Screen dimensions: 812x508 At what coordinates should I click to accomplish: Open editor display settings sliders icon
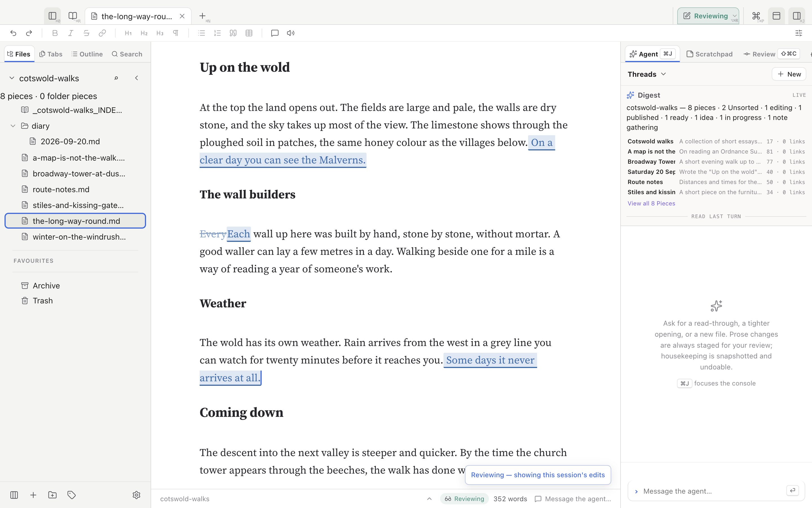pyautogui.click(x=798, y=33)
